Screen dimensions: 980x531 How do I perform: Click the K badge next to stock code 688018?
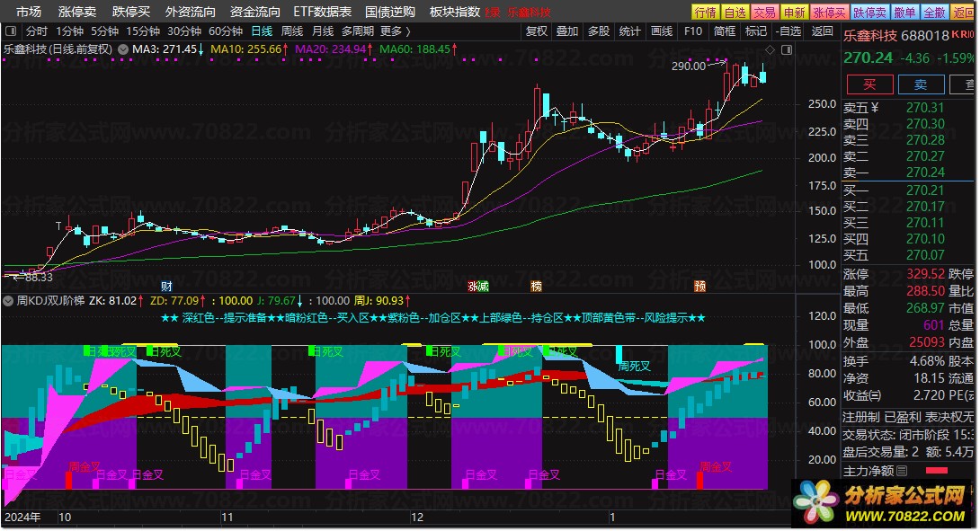tap(955, 34)
